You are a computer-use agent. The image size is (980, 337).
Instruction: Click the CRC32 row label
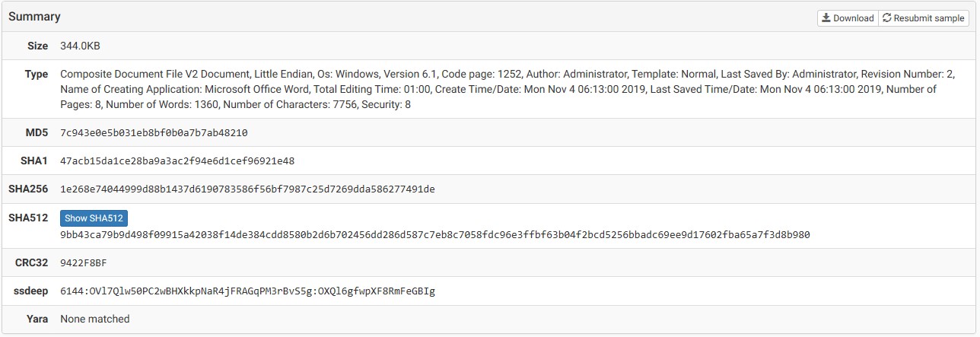tap(31, 263)
